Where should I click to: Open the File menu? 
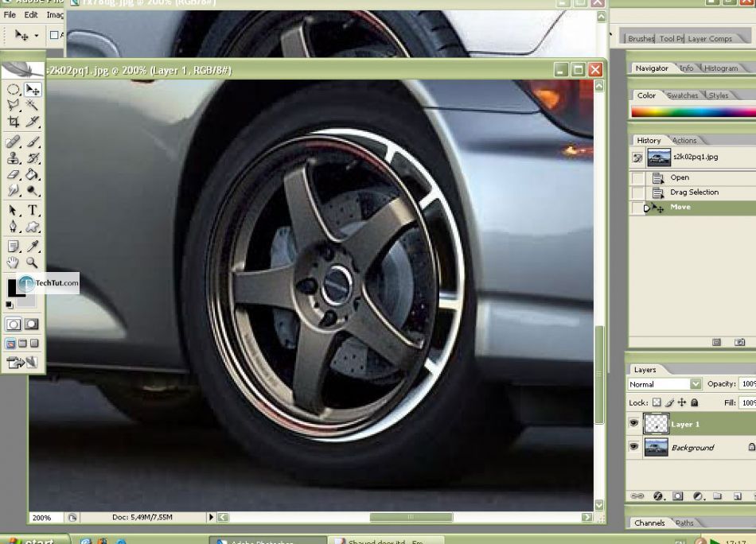(10, 15)
